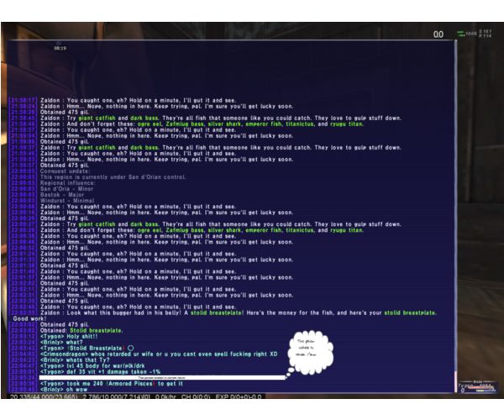Click the 'ryugu titan' text in last fish list
This screenshot has height=420, width=504.
346,230
